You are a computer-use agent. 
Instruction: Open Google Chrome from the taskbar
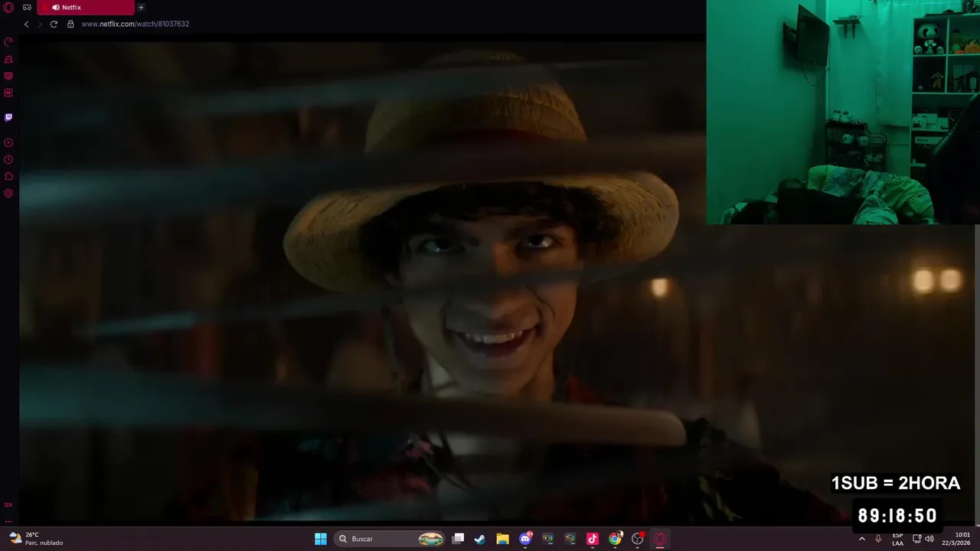click(615, 539)
